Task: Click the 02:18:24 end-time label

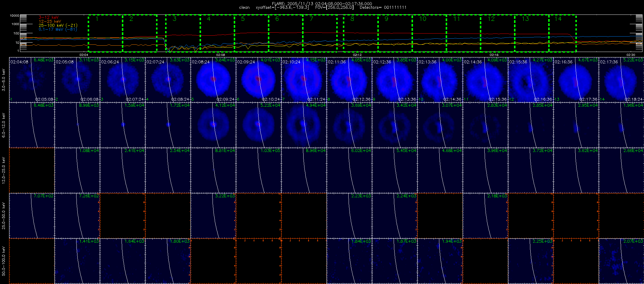Action: point(634,99)
